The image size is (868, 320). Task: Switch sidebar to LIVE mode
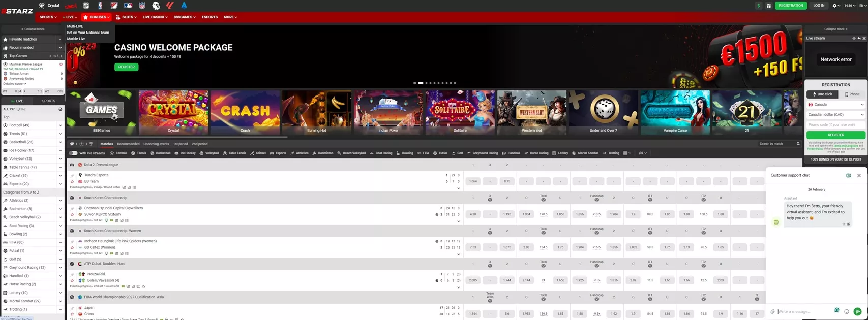tap(17, 101)
